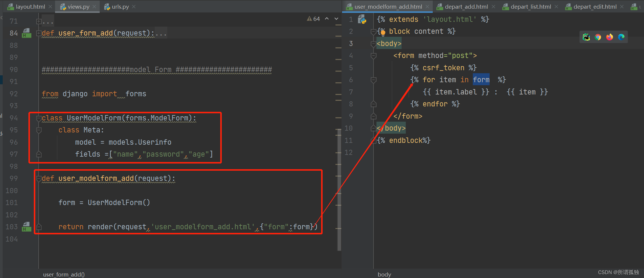The width and height of the screenshot is (644, 278).
Task: Open the depart_list.html tab
Action: 531,7
